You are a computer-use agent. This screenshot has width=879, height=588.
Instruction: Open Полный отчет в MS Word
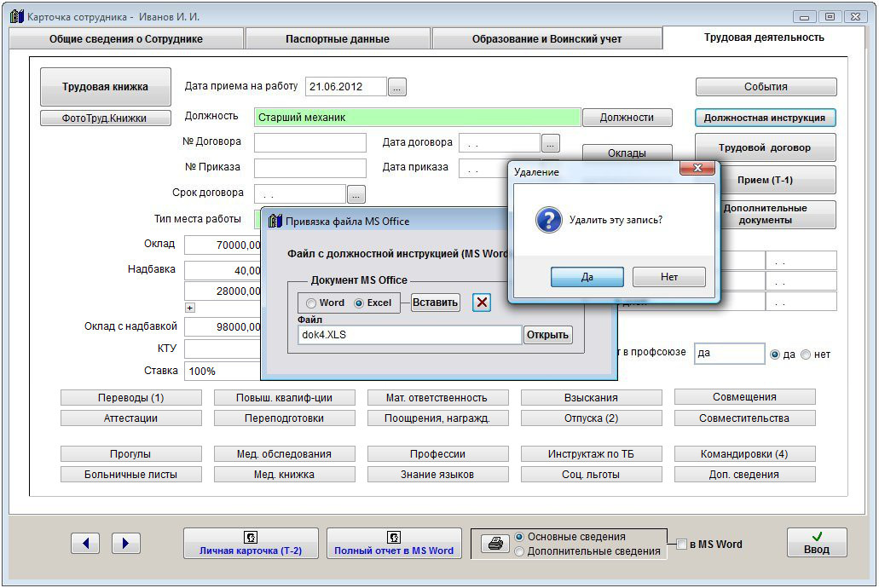pos(394,543)
